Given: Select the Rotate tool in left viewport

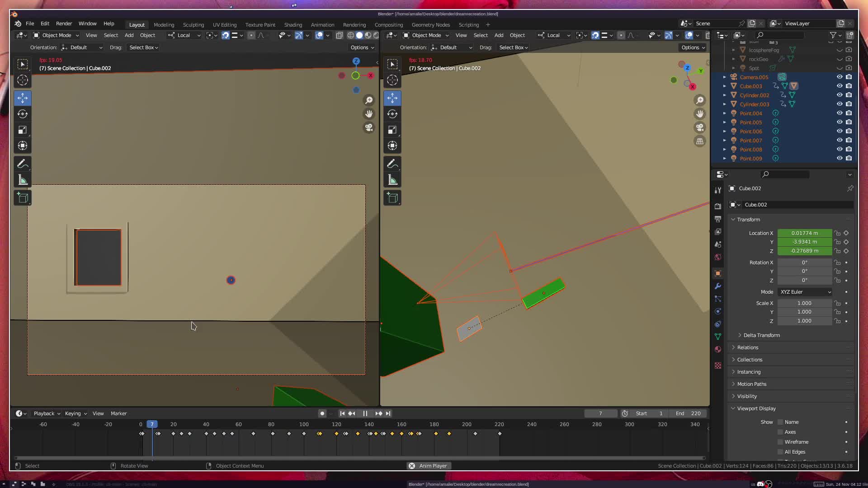Looking at the screenshot, I should coord(23,114).
